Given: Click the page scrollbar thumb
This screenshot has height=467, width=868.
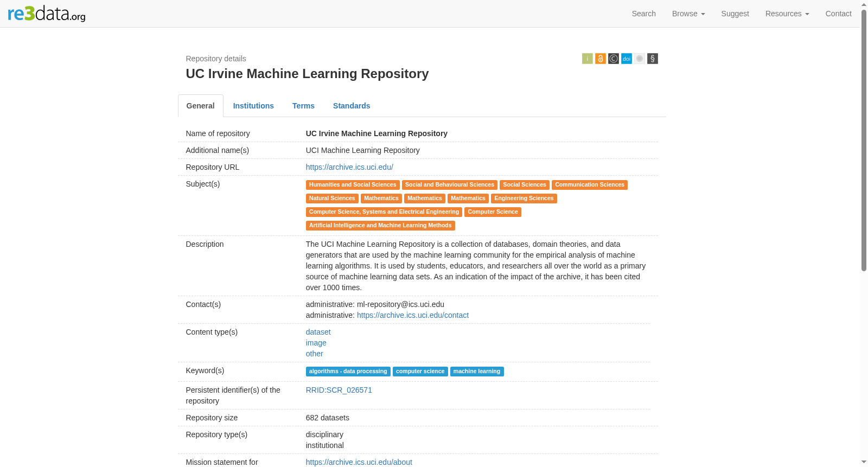Looking at the screenshot, I should click(x=864, y=140).
